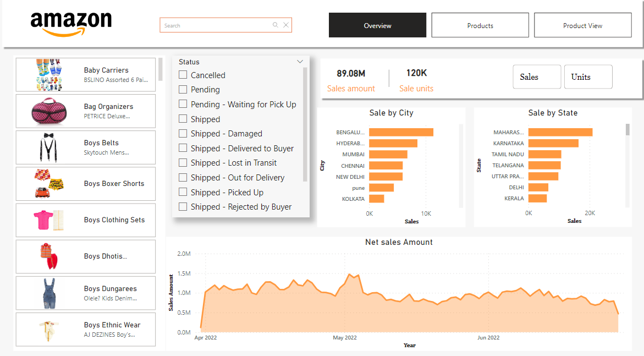Click the Sale by State title
The image size is (644, 356).
553,113
